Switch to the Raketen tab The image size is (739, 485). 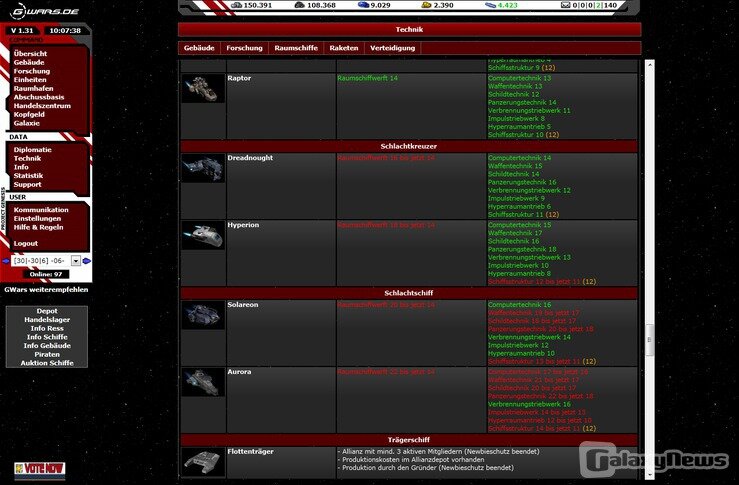click(344, 48)
